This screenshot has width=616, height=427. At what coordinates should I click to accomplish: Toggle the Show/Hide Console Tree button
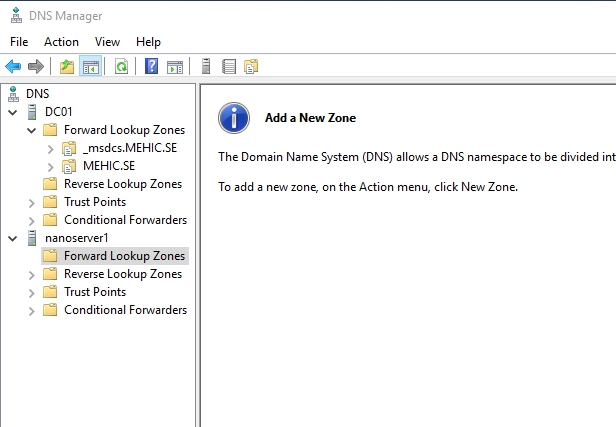click(90, 67)
